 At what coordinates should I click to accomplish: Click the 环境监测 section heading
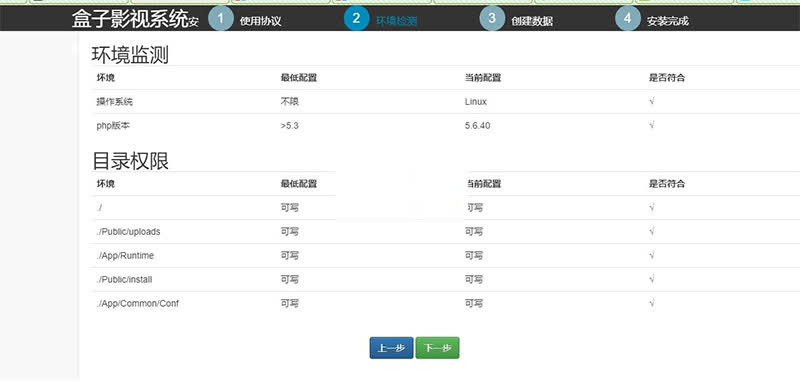(130, 55)
